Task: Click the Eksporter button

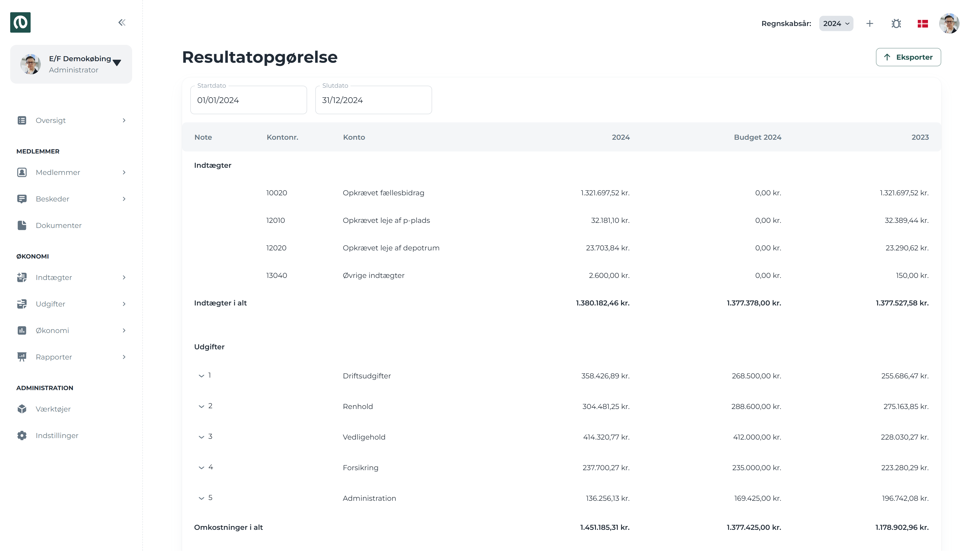Action: 908,57
